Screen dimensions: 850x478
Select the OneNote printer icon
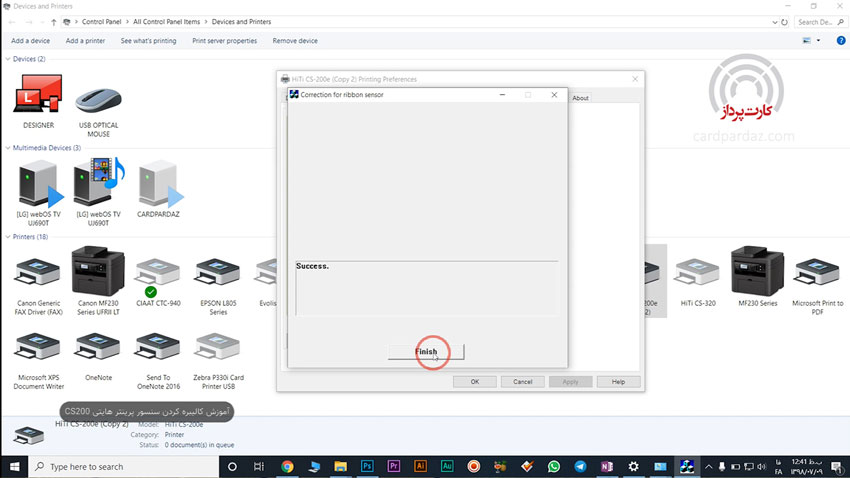pos(98,357)
